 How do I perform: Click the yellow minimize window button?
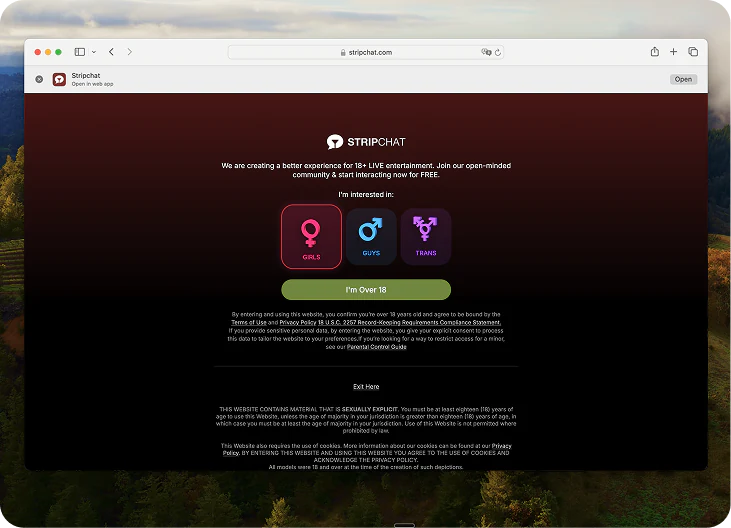pyautogui.click(x=48, y=52)
